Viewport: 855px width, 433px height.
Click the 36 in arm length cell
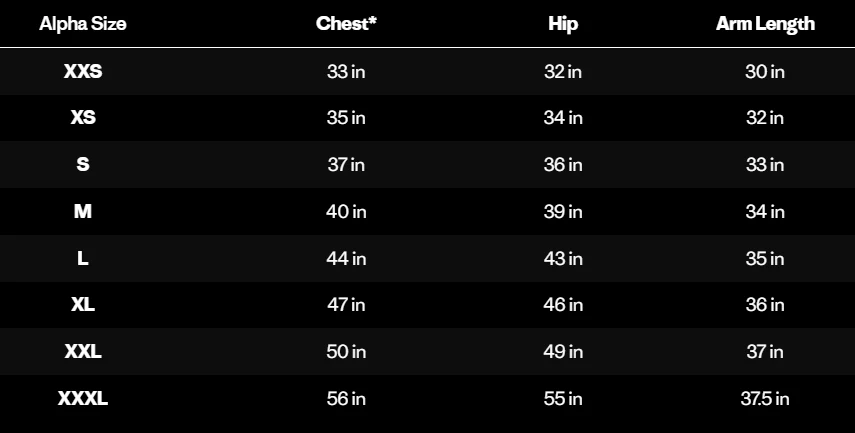tap(765, 305)
